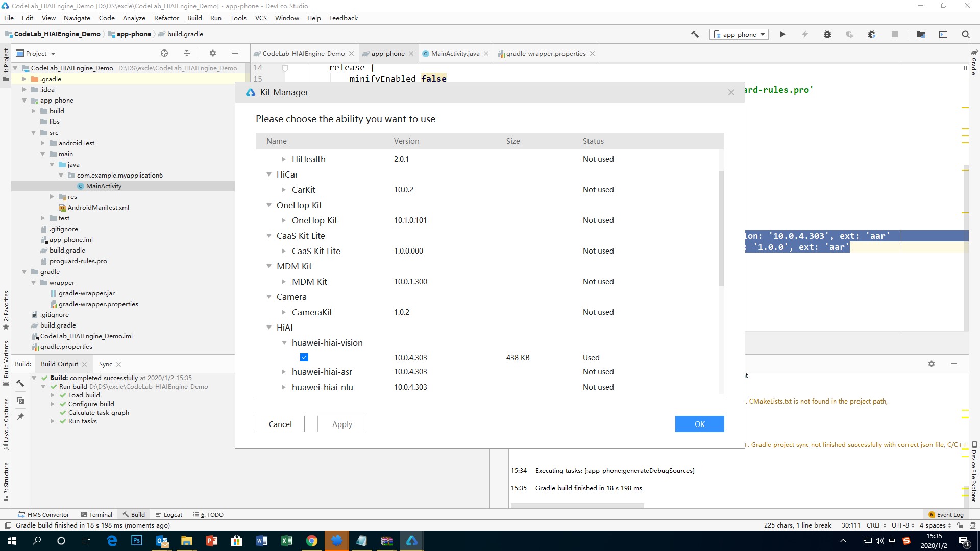Open Excel from the taskbar

[x=287, y=541]
